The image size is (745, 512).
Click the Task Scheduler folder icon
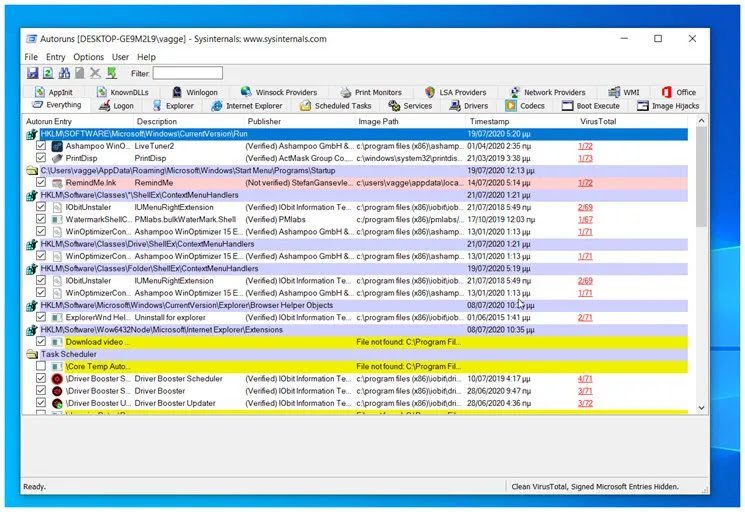click(x=32, y=354)
